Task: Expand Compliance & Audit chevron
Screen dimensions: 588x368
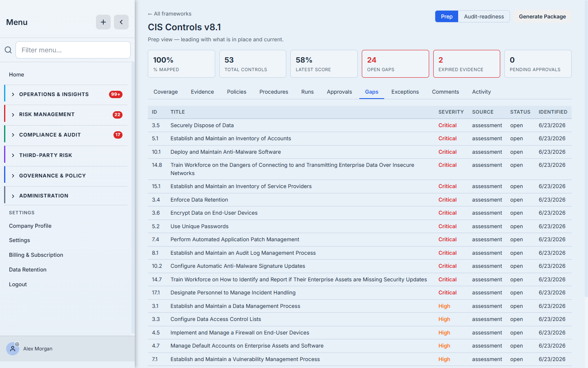Action: pos(13,135)
